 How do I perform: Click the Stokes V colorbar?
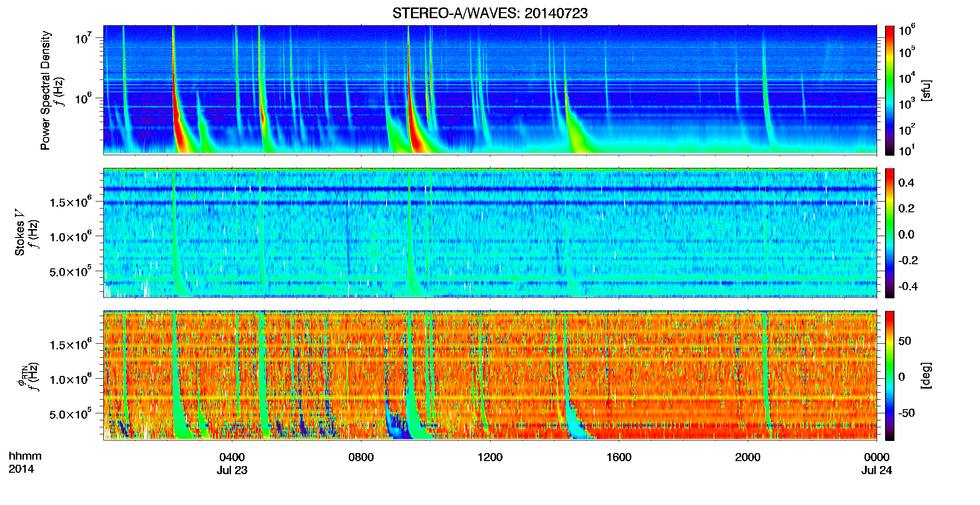890,233
